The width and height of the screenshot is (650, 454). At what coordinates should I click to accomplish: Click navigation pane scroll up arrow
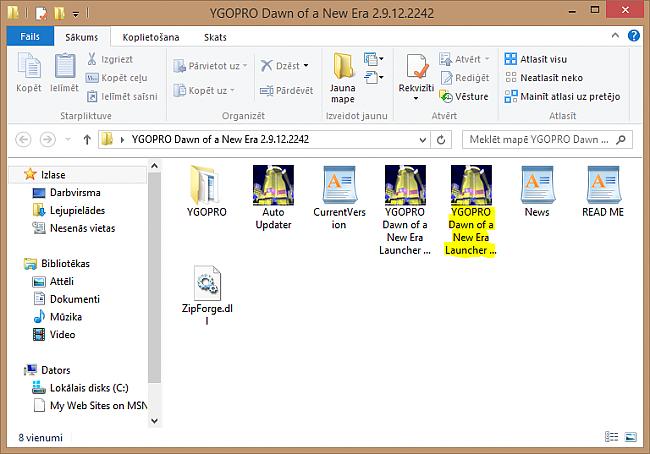click(x=154, y=166)
